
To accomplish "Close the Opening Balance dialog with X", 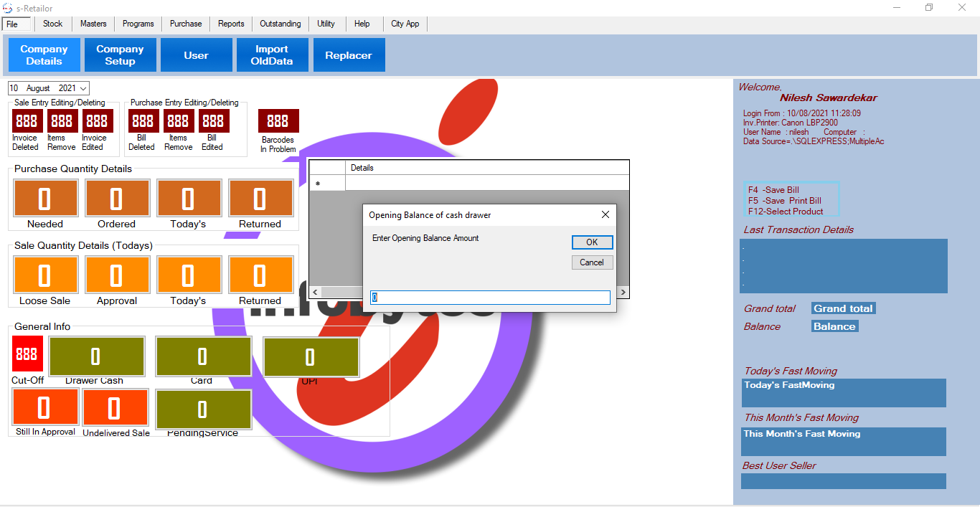I will pyautogui.click(x=605, y=214).
